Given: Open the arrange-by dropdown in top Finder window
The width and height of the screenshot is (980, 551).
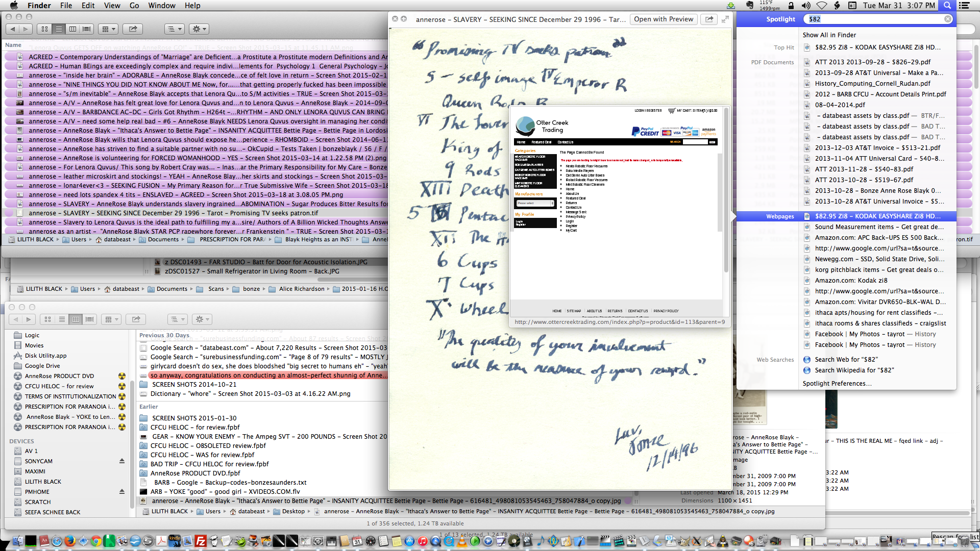Looking at the screenshot, I should (109, 29).
